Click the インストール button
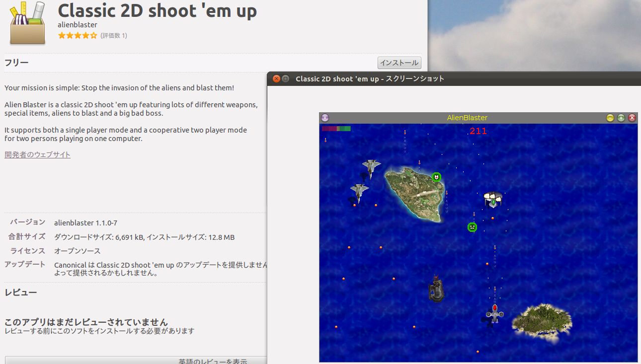Image resolution: width=641 pixels, height=364 pixels. click(x=400, y=63)
